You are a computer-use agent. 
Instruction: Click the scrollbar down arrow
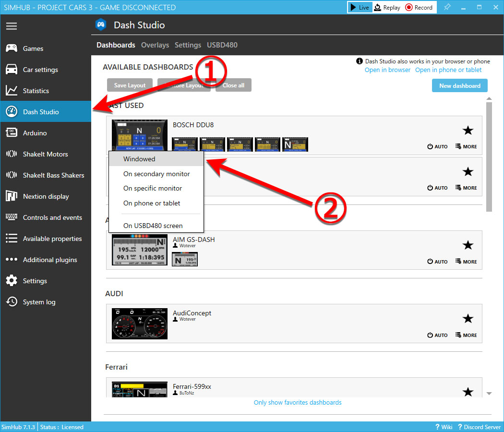(x=489, y=394)
